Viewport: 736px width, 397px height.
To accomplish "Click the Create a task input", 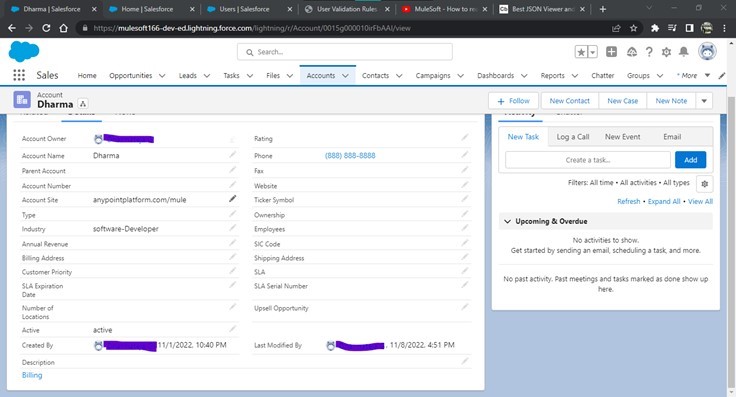I will 588,160.
